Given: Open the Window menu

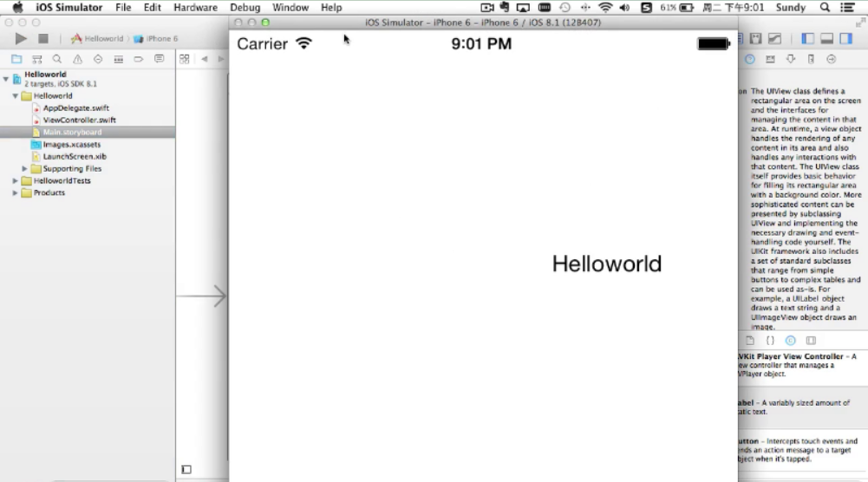Looking at the screenshot, I should (290, 7).
